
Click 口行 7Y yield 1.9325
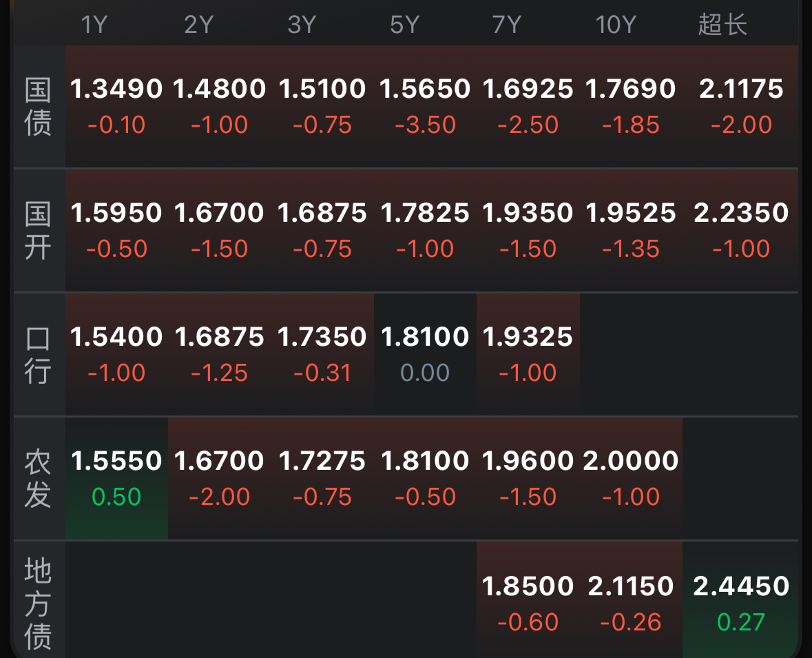click(528, 353)
